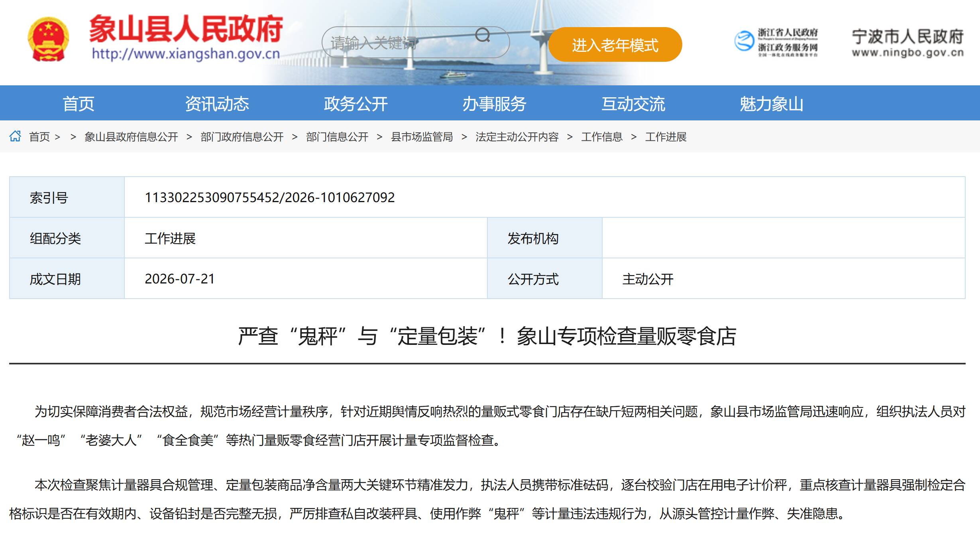Click the search magnifier icon

click(x=483, y=35)
